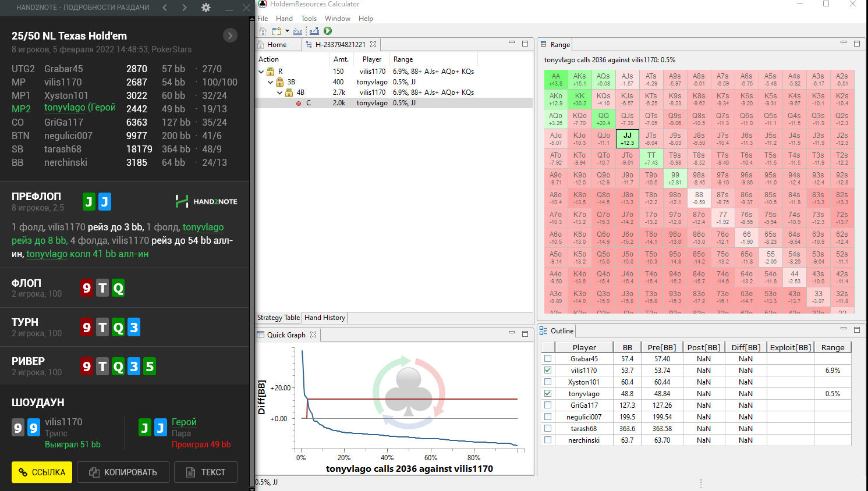Click the yellow ССЫЛКА button
The height and width of the screenshot is (491, 868).
[x=42, y=472]
